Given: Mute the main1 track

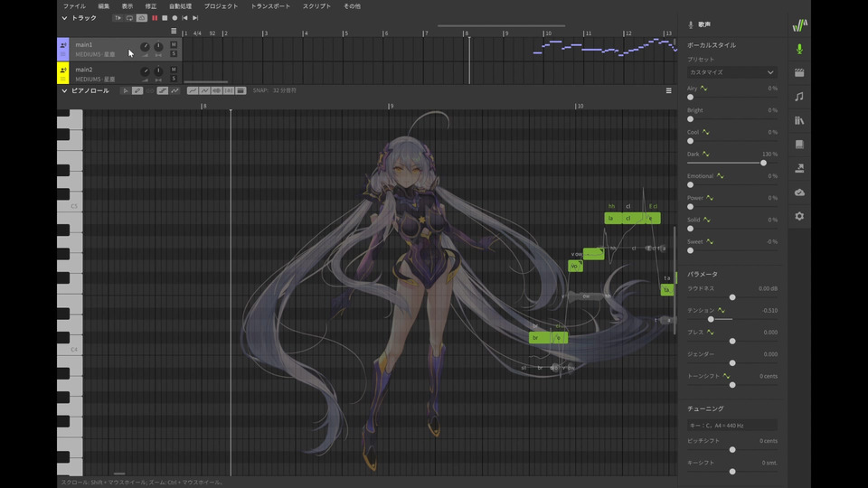Looking at the screenshot, I should [x=174, y=45].
